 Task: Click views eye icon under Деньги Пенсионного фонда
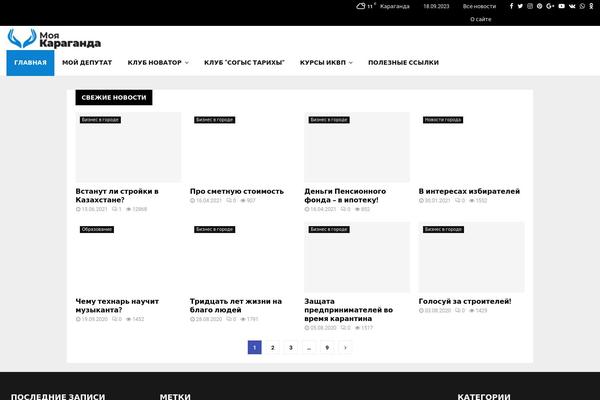click(x=358, y=209)
